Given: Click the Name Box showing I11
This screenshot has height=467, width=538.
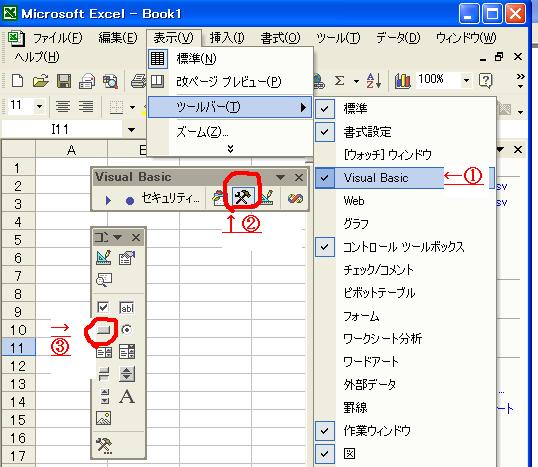Looking at the screenshot, I should point(62,130).
